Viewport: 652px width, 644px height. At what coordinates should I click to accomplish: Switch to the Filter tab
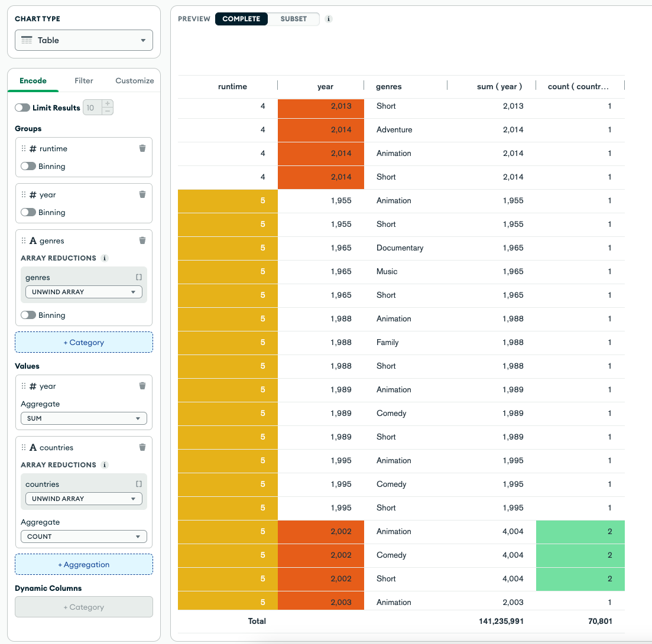[x=83, y=80]
